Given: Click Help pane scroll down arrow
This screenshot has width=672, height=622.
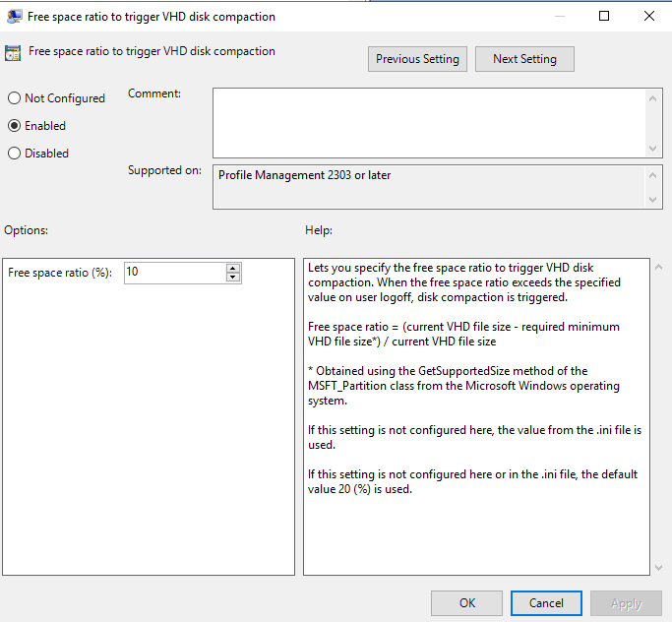Looking at the screenshot, I should coord(659,568).
